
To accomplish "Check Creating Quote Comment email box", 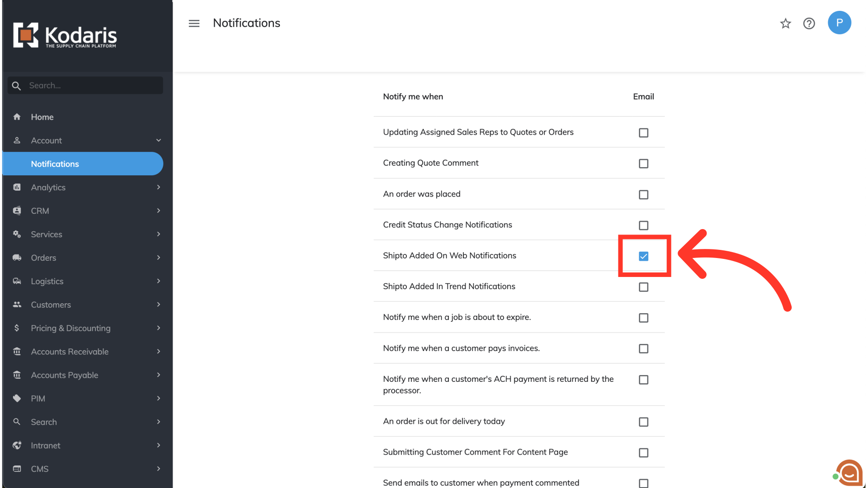I will click(x=643, y=164).
